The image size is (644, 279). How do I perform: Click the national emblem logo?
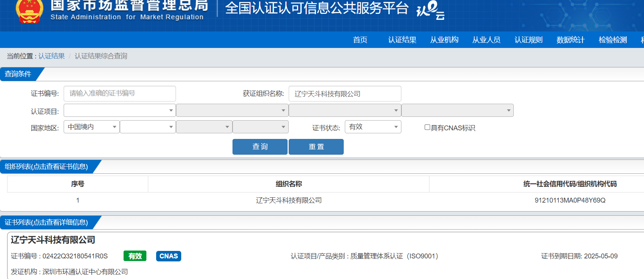tap(30, 11)
